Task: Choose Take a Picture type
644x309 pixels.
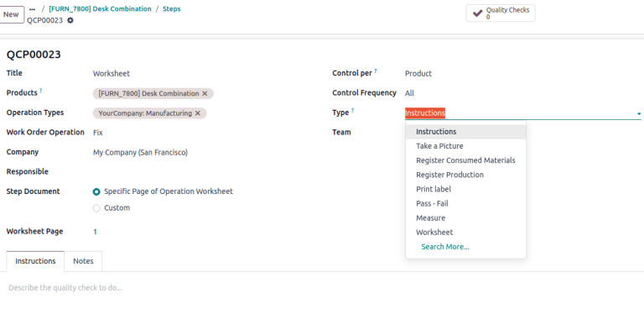Action: [x=465, y=146]
